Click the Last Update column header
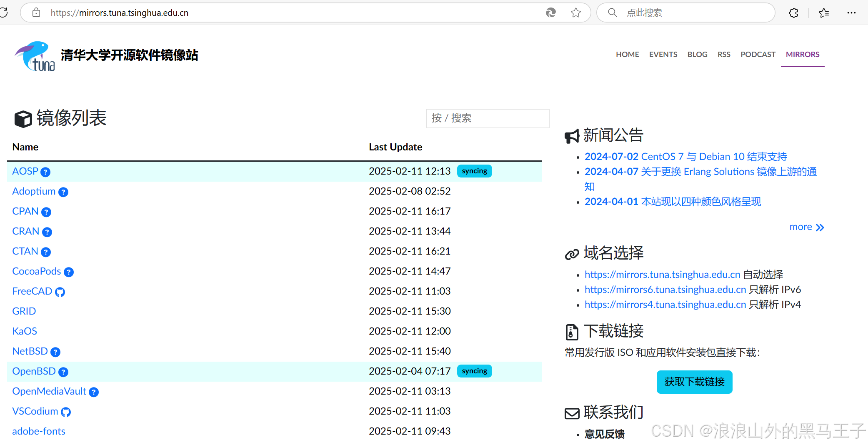Viewport: 868px width, 445px height. coord(395,147)
